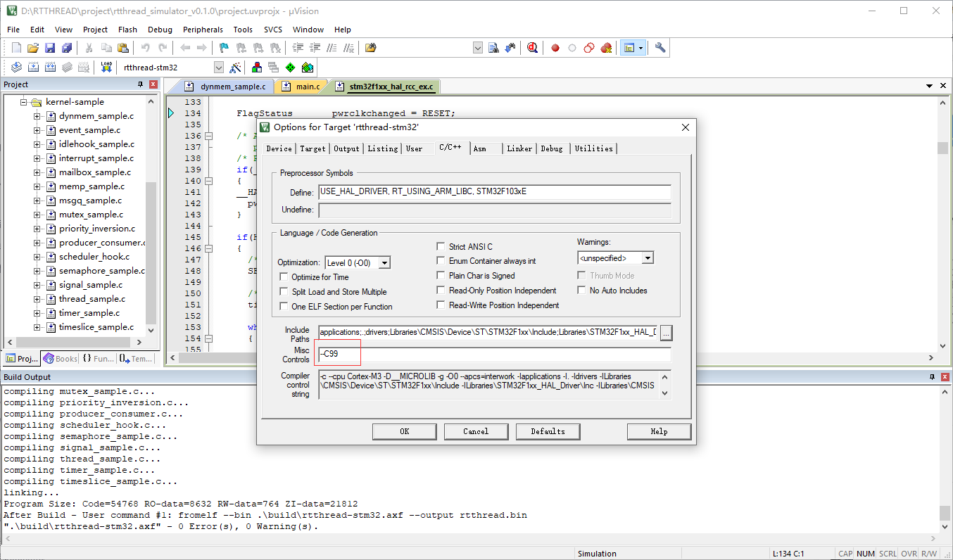The height and width of the screenshot is (560, 953).
Task: Click the Define preprocessor symbols field
Action: 495,192
